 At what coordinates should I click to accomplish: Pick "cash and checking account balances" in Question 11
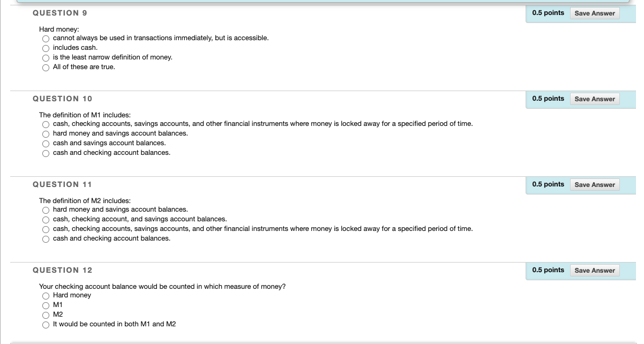[46, 239]
